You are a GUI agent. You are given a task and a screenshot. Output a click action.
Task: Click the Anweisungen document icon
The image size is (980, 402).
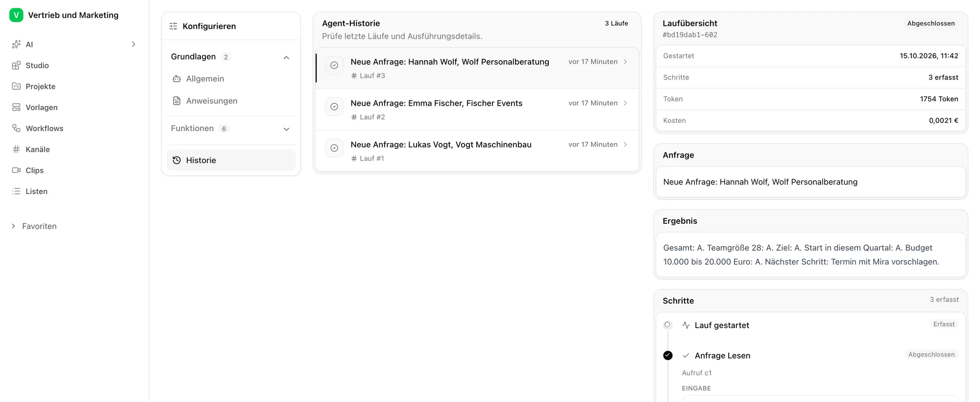tap(177, 101)
